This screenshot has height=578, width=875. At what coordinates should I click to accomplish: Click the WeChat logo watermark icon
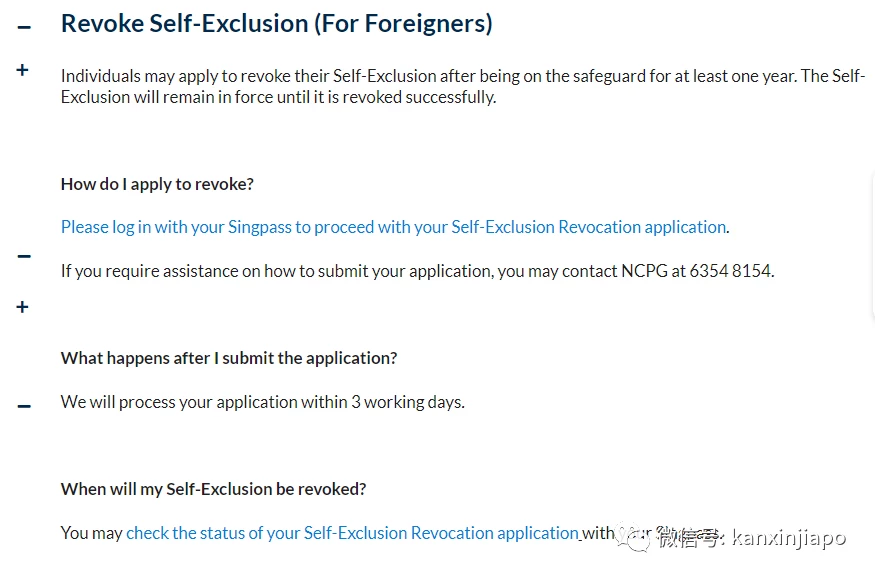coord(633,537)
